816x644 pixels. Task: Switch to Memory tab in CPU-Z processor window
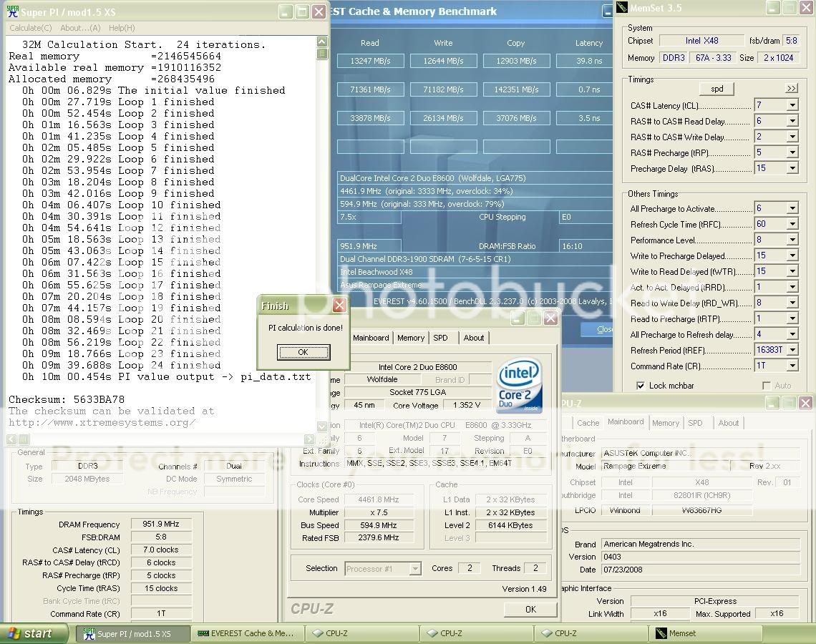[x=411, y=338]
